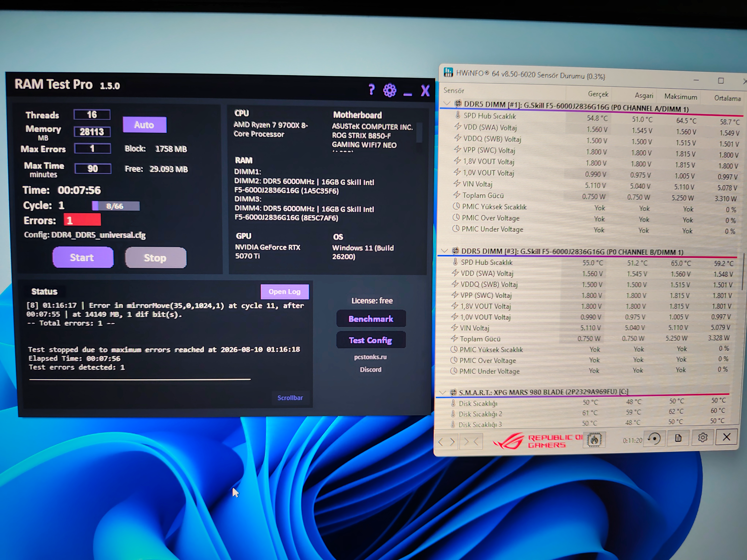Screen dimensions: 747x560
Task: Stop the RAM test
Action: pos(156,257)
